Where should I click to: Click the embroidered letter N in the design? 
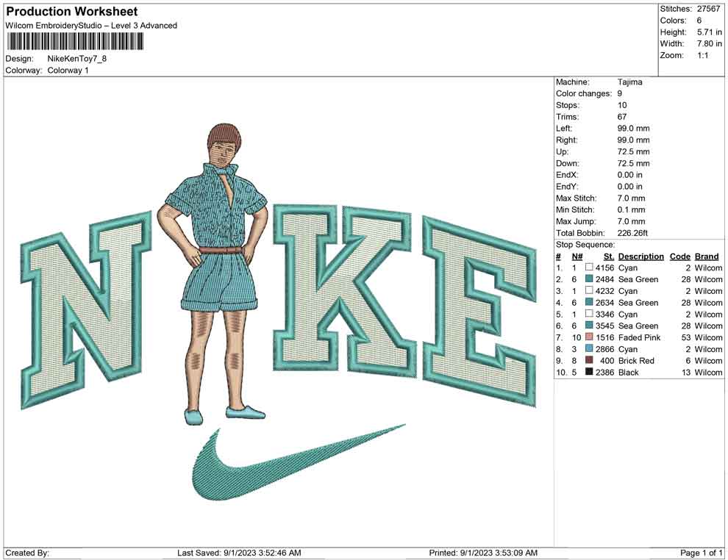tap(86, 310)
